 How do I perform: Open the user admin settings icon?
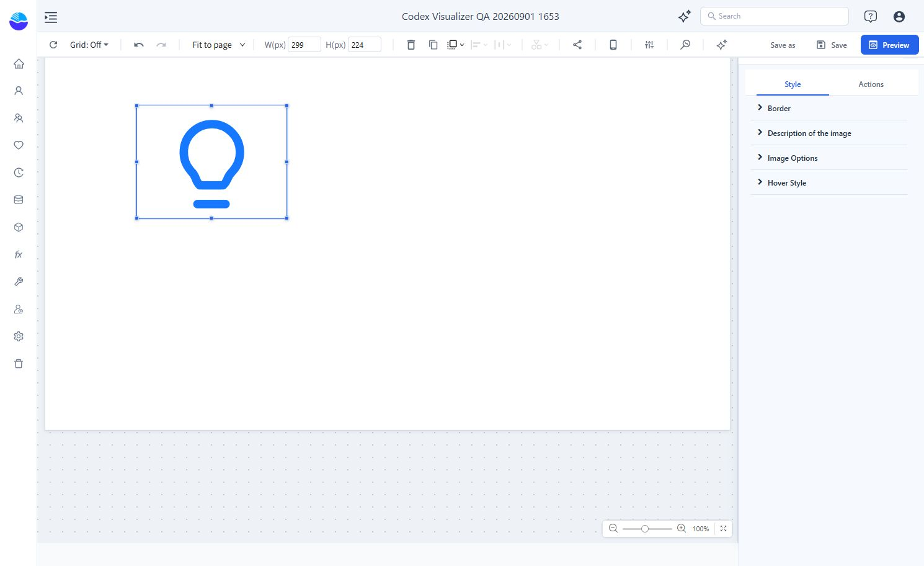[19, 309]
